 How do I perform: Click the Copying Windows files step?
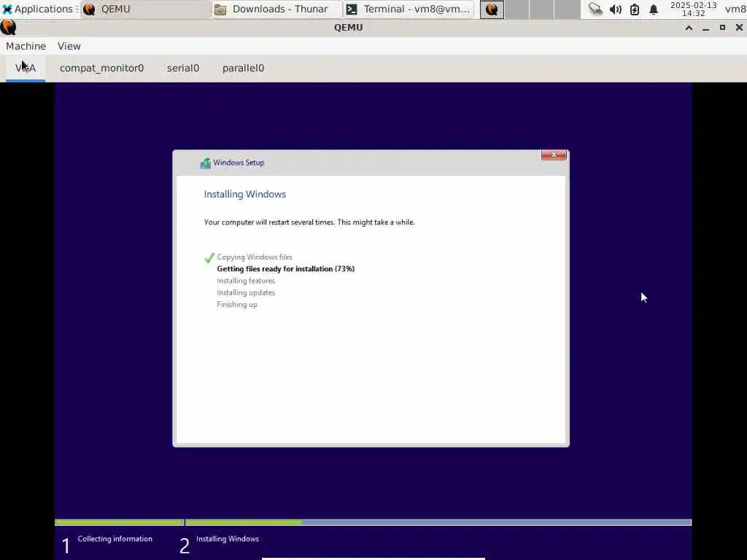[255, 257]
